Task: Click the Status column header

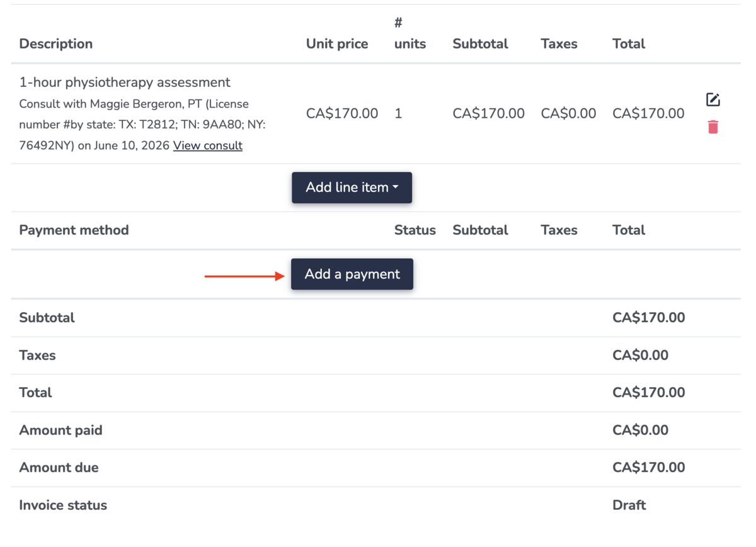Action: (415, 230)
